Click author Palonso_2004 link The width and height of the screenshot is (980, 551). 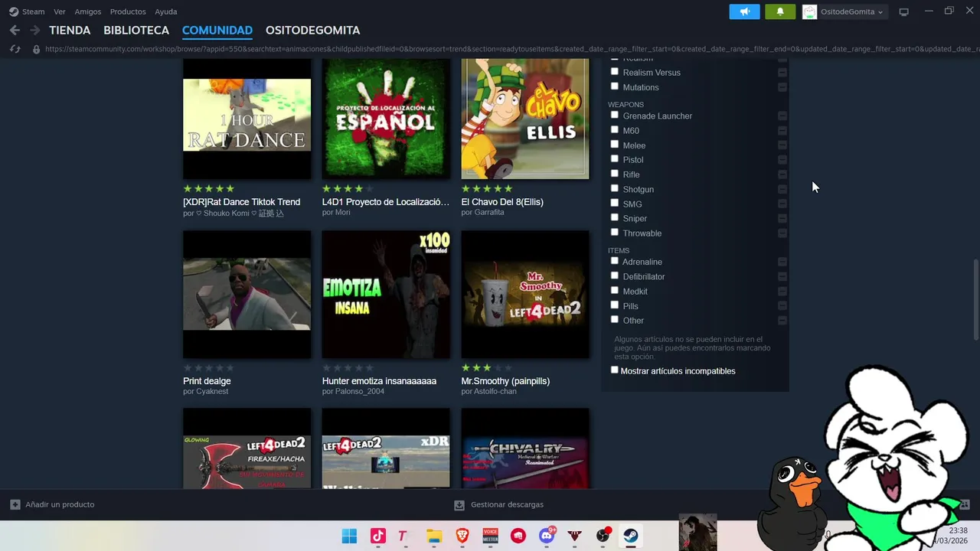[360, 392]
